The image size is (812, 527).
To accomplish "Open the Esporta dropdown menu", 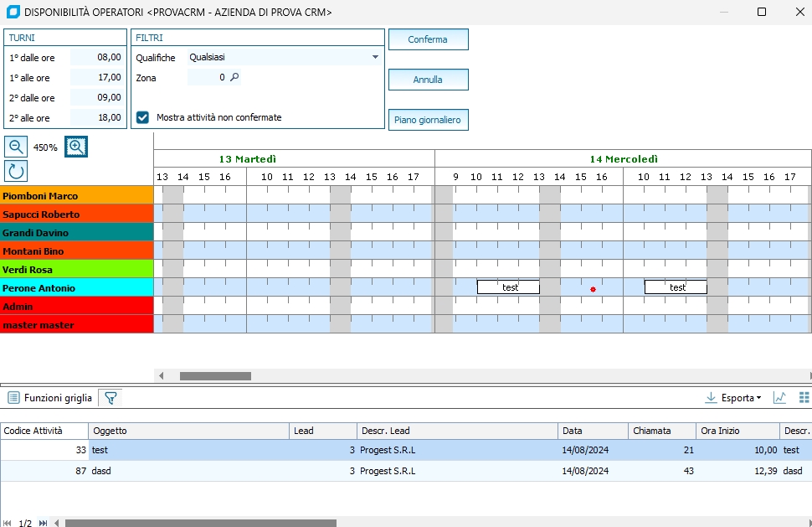I will click(x=734, y=398).
